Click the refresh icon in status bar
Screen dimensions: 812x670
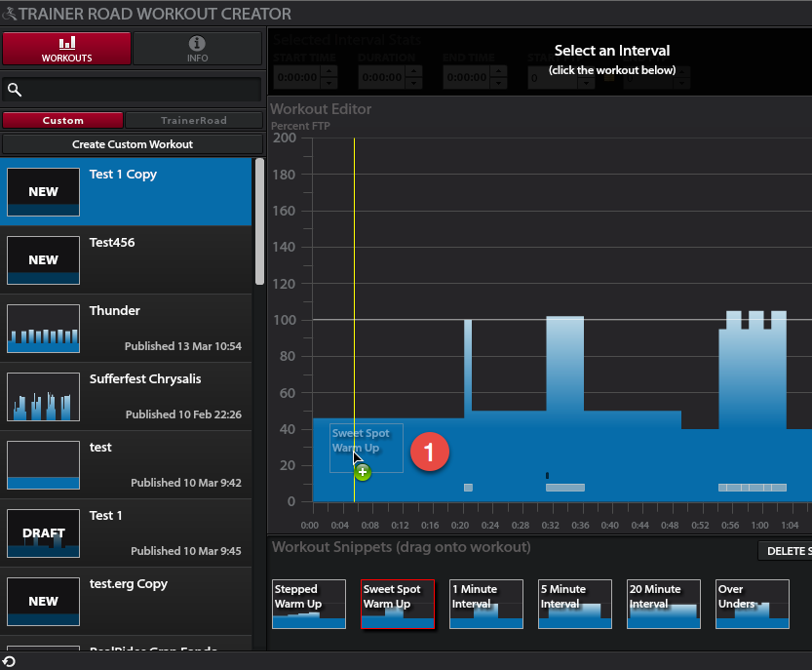(x=9, y=661)
